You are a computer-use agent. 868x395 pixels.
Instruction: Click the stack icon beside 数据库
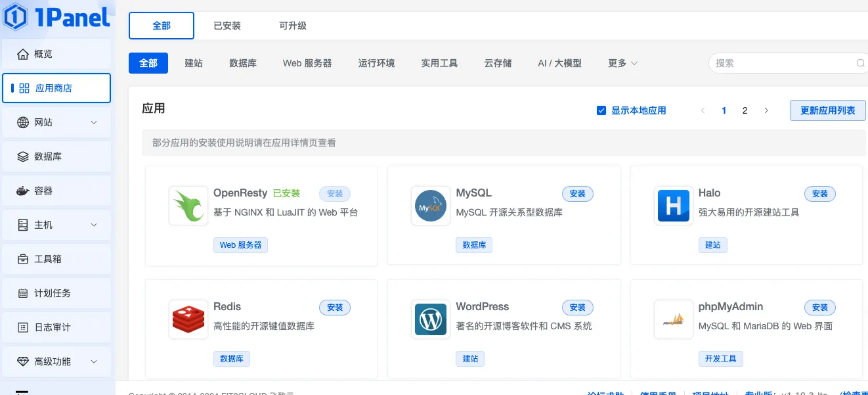coord(23,156)
